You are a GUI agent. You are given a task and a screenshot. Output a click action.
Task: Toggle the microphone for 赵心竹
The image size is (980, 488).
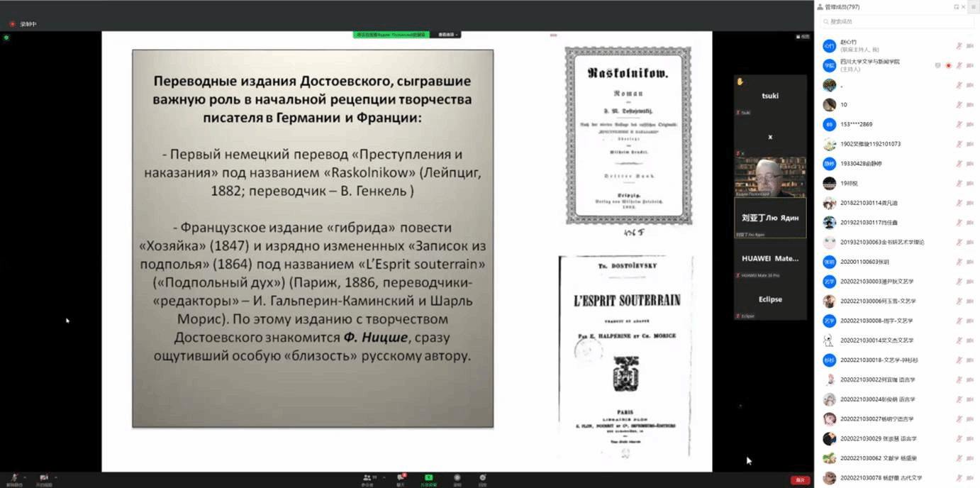959,45
